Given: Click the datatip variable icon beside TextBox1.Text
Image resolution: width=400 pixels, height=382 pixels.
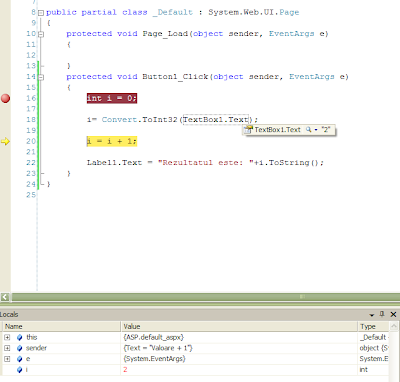Looking at the screenshot, I should pyautogui.click(x=248, y=130).
